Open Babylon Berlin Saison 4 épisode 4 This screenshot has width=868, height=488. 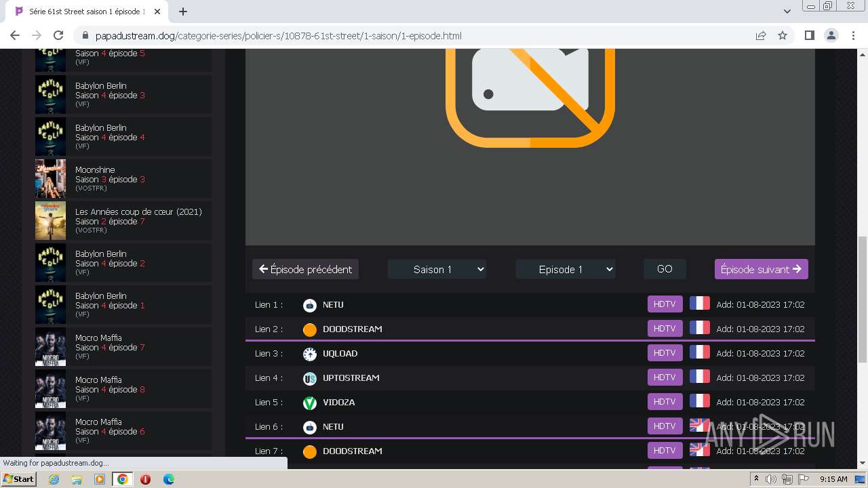pyautogui.click(x=123, y=137)
